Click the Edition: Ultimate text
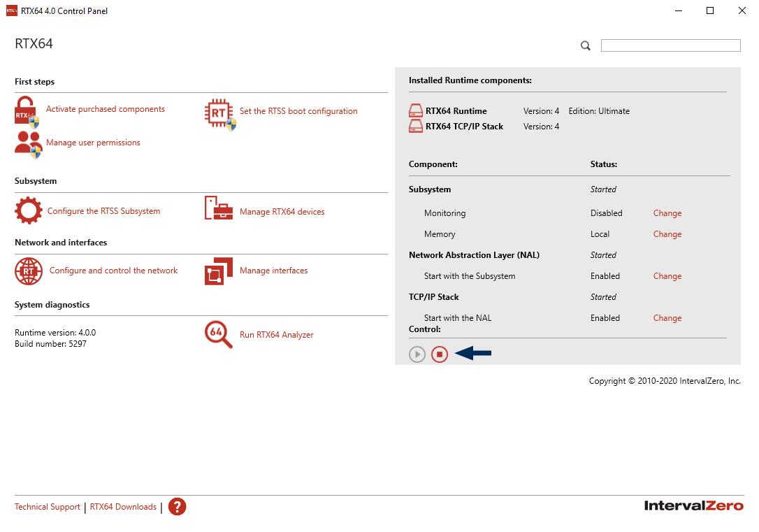 [599, 111]
